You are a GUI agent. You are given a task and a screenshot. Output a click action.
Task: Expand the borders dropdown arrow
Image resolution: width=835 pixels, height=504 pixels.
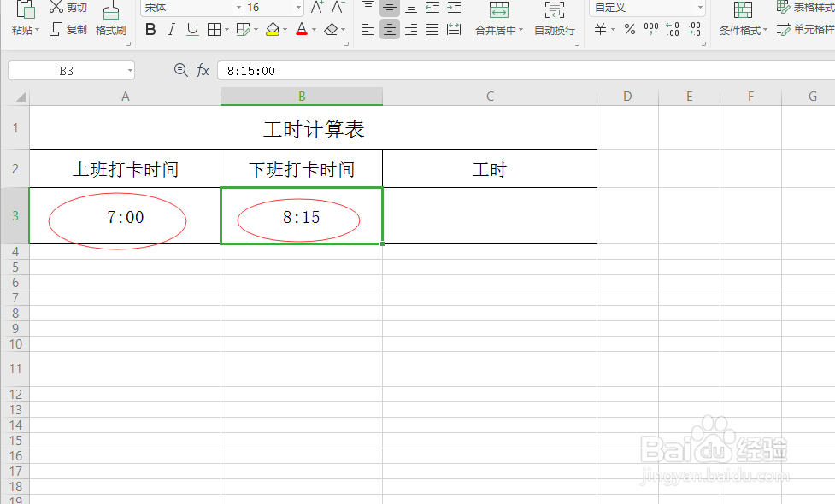226,30
